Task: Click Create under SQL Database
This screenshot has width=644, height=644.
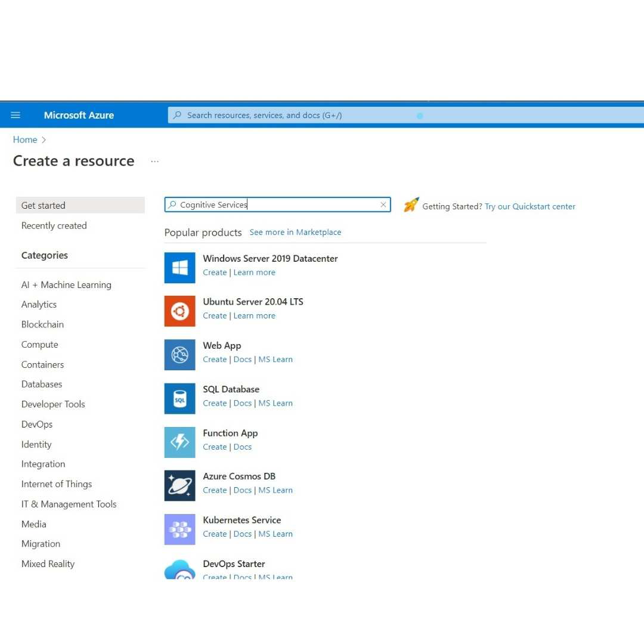Action: (215, 403)
